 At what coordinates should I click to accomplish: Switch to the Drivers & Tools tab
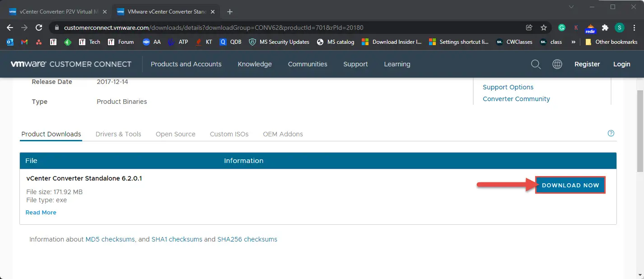tap(118, 134)
